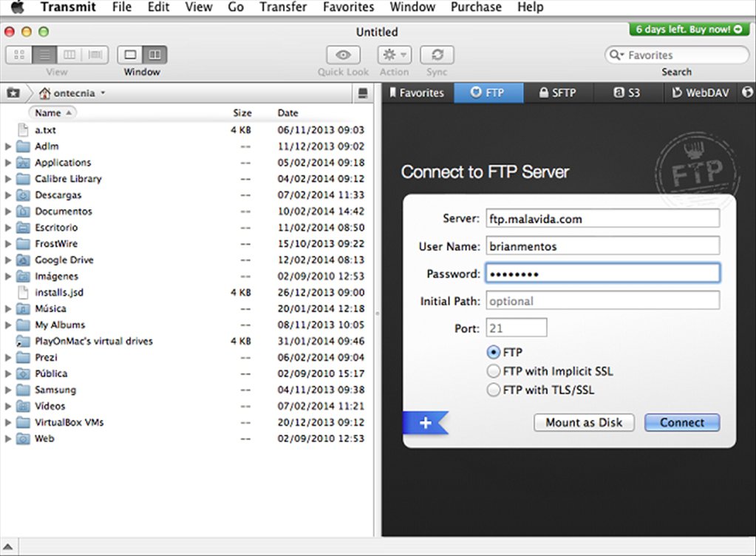Expand the Imágenes folder
756x556 pixels.
click(x=7, y=277)
